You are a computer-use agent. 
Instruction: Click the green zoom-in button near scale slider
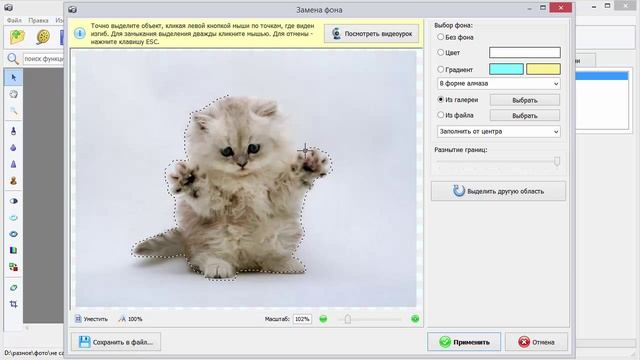click(x=415, y=319)
